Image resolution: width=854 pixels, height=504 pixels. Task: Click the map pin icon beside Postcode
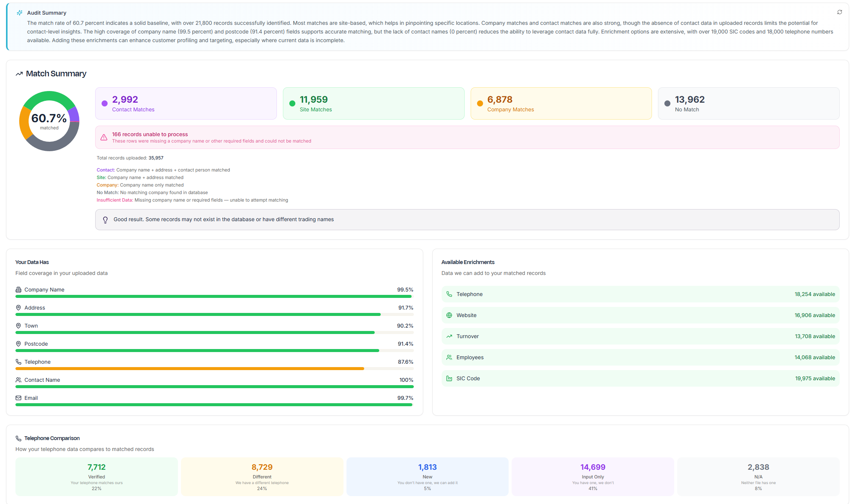click(x=18, y=343)
